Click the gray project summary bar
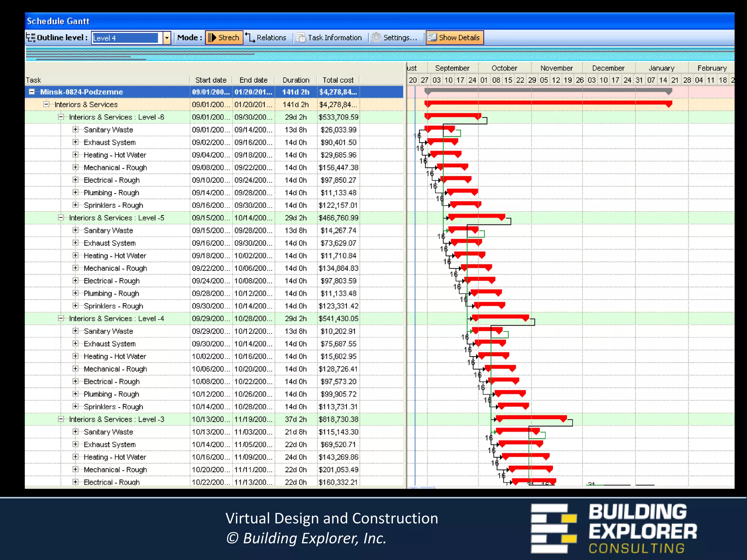747x560 pixels. click(x=548, y=91)
